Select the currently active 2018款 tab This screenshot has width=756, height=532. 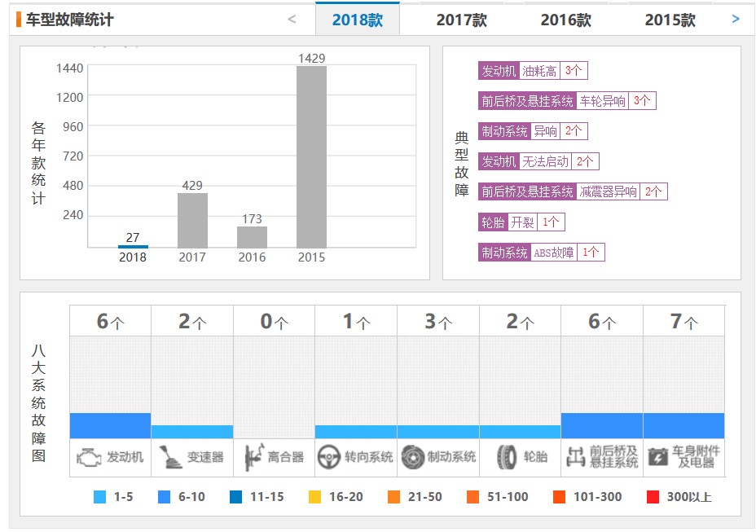[x=358, y=19]
